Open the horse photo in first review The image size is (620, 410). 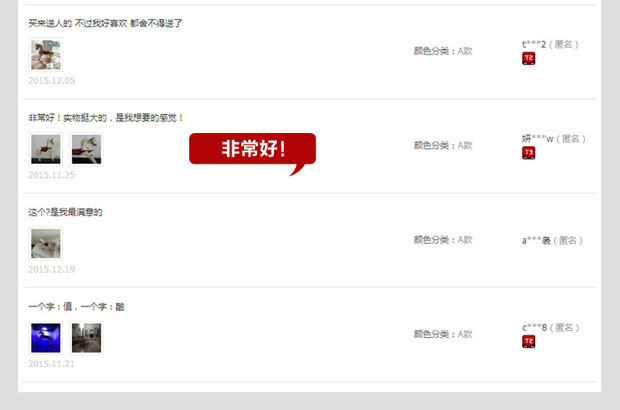46,55
